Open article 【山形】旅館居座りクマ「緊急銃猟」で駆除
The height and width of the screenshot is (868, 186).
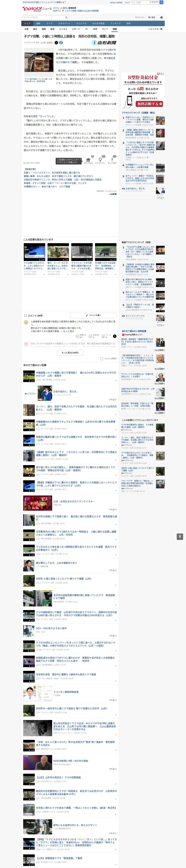pos(59,858)
